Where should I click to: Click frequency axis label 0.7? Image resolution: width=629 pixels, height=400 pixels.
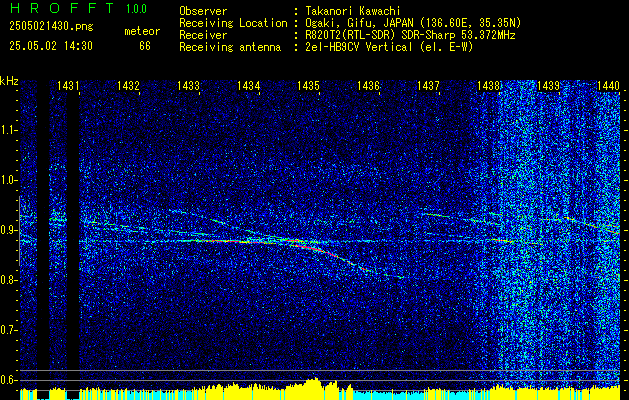(x=8, y=330)
